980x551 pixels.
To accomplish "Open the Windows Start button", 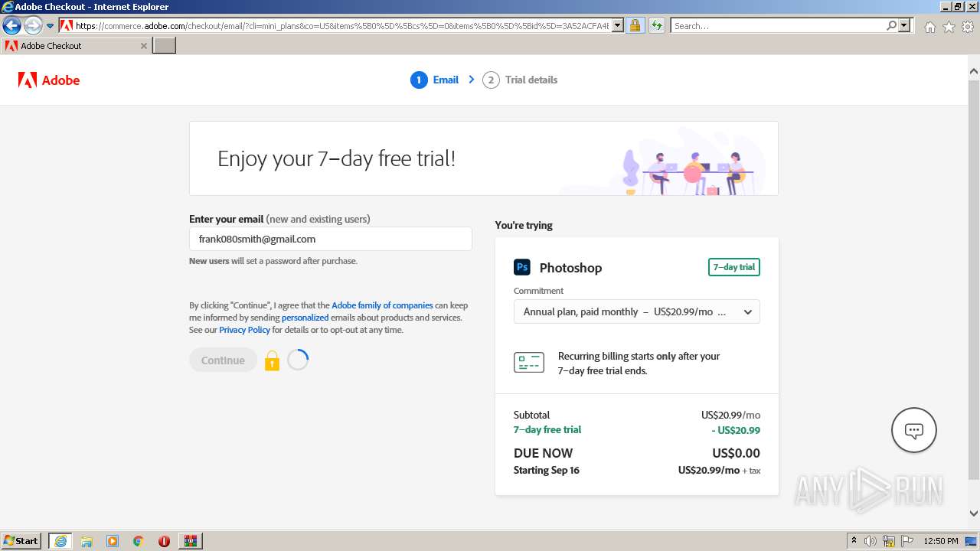I will point(21,540).
